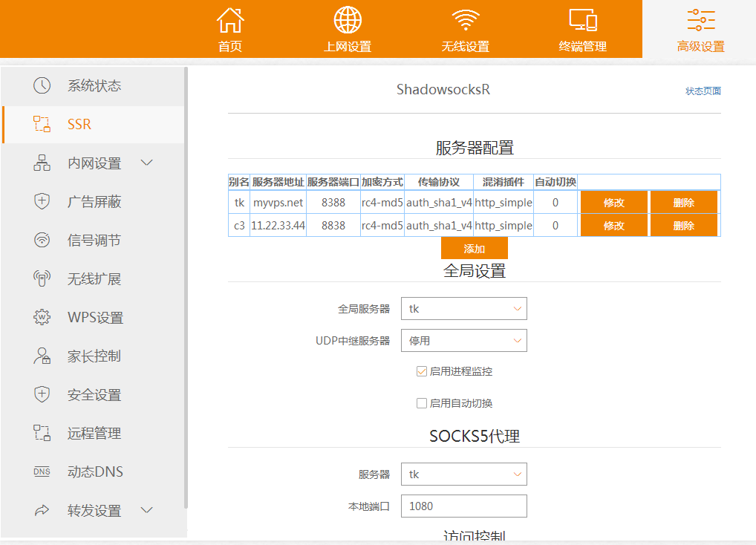The width and height of the screenshot is (756, 545).
Task: Click the 服务器地址 column header
Action: point(278,182)
